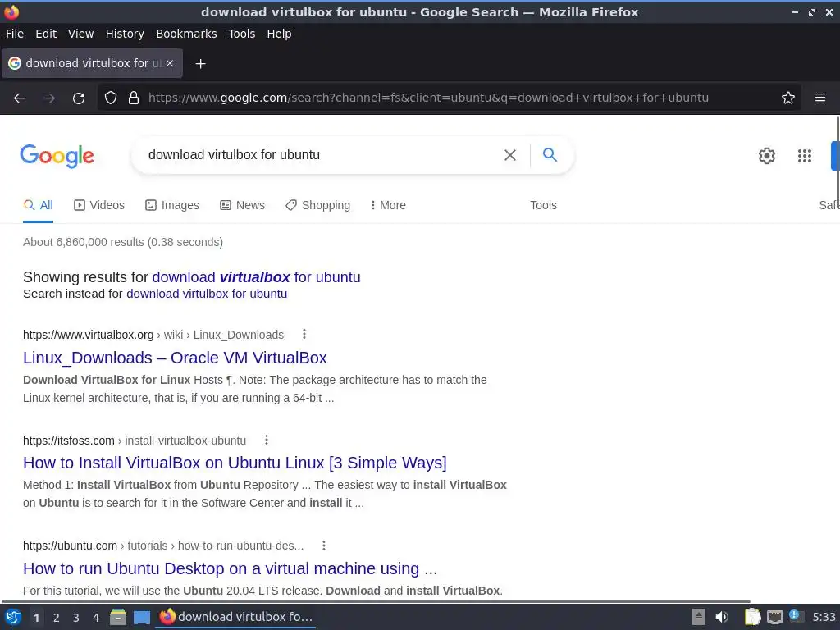The width and height of the screenshot is (840, 630).
Task: Switch to workspace 3
Action: pyautogui.click(x=76, y=618)
